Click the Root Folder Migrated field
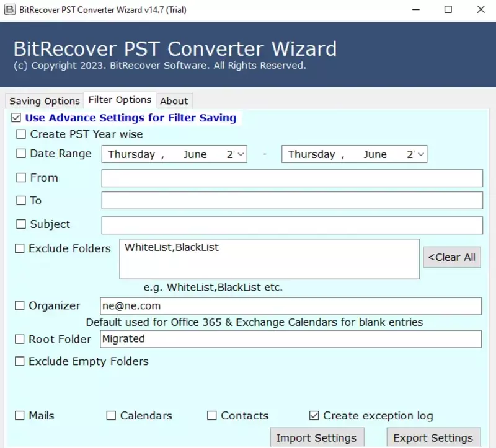 (291, 339)
